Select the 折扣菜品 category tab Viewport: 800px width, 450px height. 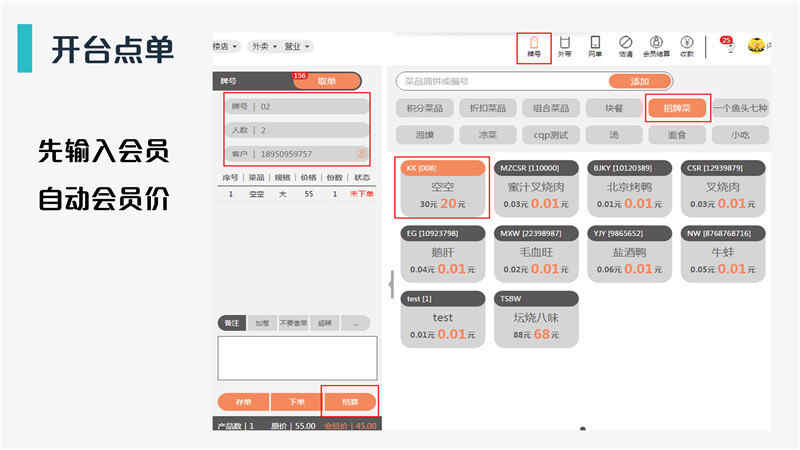488,108
